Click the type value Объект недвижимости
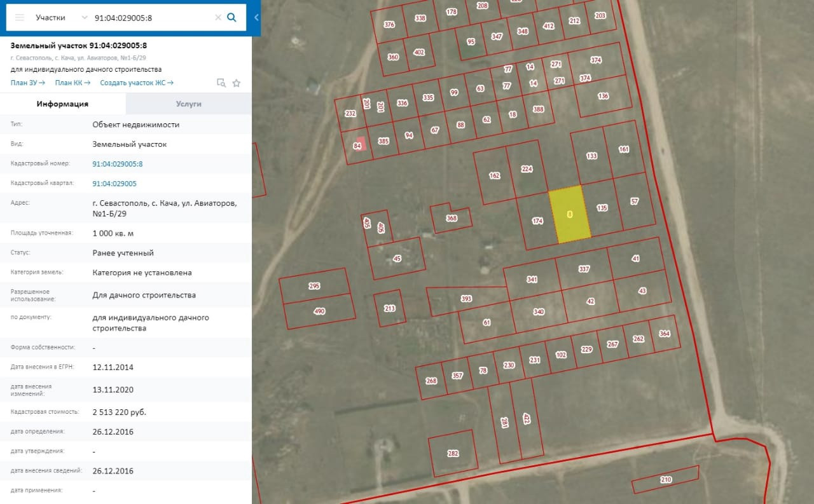Image resolution: width=814 pixels, height=504 pixels. (x=136, y=125)
